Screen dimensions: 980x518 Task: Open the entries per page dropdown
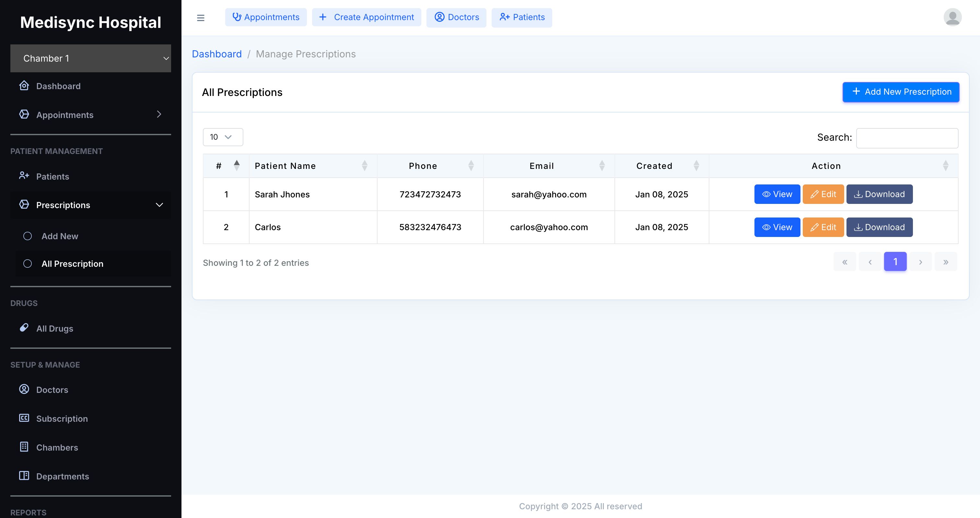[223, 137]
